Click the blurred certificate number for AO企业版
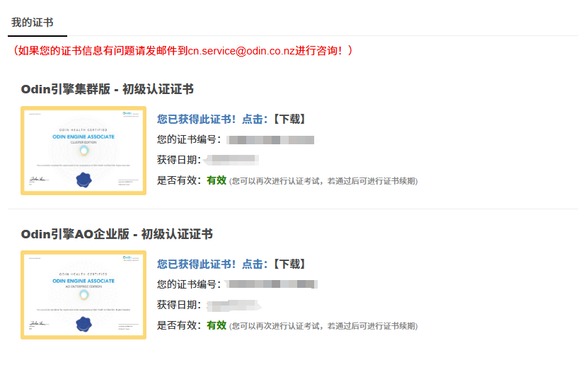The image size is (588, 372). point(272,284)
